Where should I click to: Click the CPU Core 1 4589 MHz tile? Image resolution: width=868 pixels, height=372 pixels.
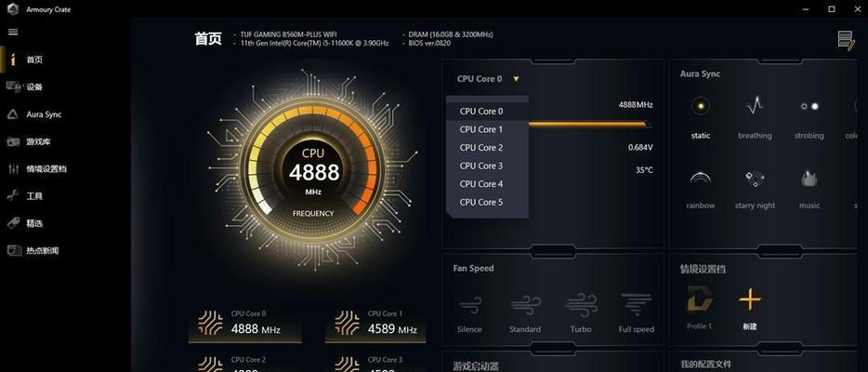(x=375, y=324)
